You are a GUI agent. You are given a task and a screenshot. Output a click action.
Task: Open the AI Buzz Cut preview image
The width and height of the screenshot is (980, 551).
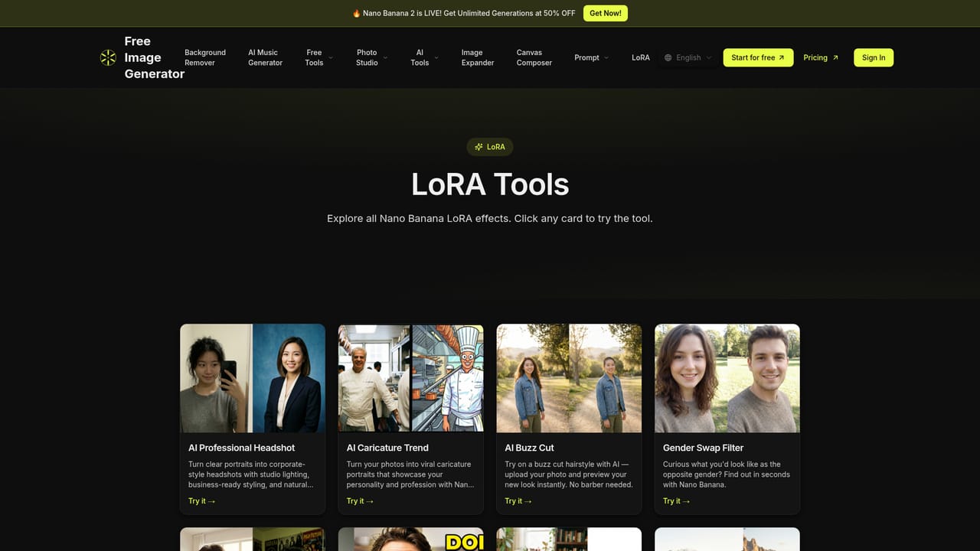pos(569,378)
